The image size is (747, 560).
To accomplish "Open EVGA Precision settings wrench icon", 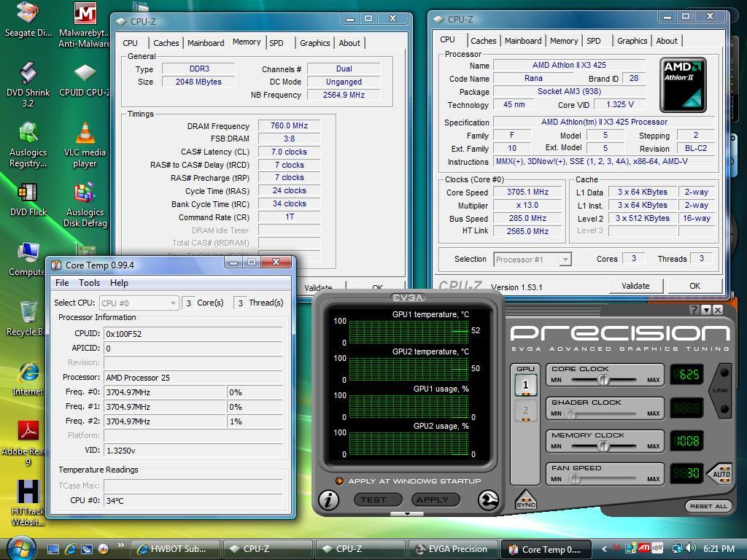I will [488, 500].
